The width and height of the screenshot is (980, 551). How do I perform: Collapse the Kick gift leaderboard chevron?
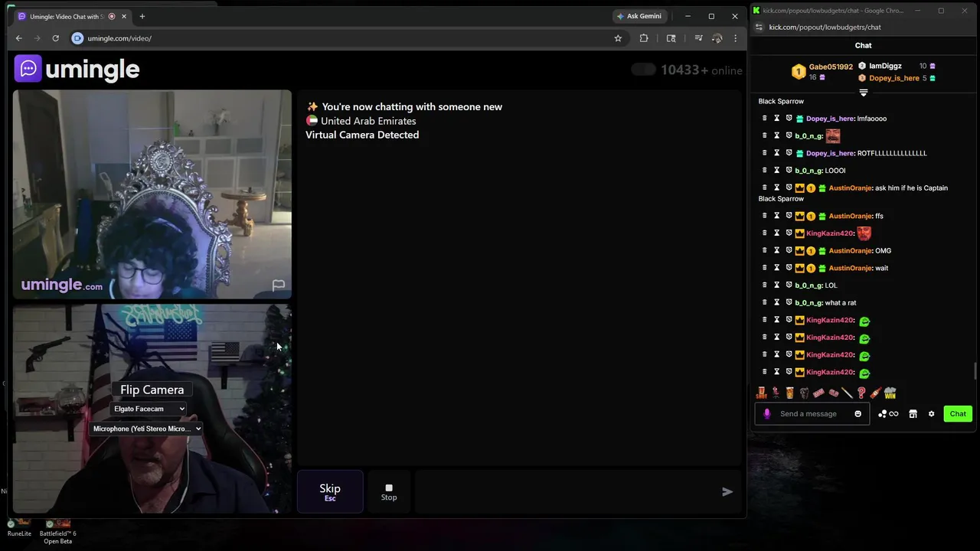[863, 93]
